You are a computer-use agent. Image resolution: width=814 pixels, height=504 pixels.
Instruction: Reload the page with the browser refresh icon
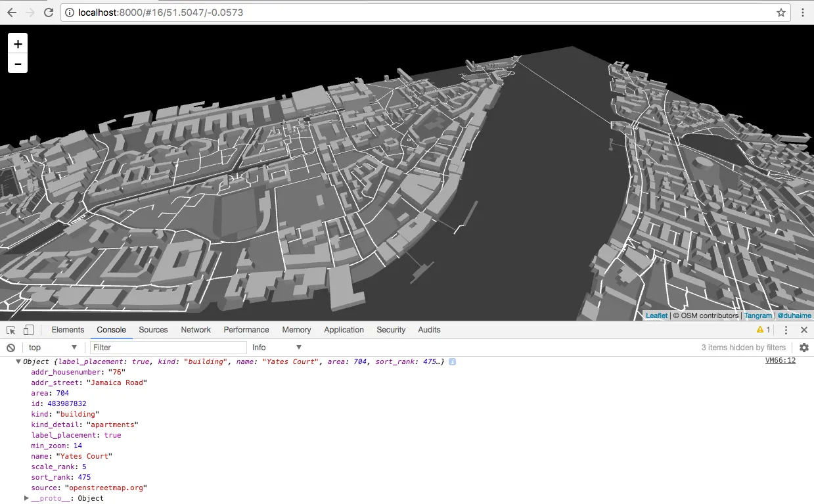coord(49,12)
